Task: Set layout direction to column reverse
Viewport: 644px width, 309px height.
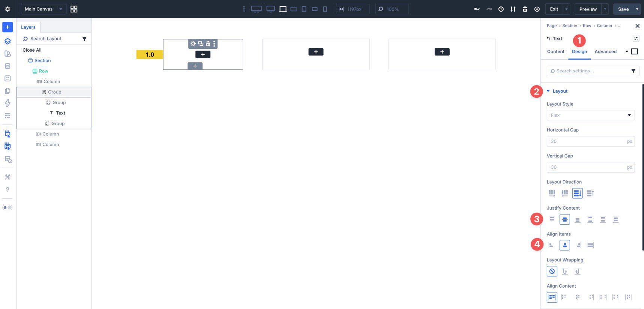Action: 590,193
